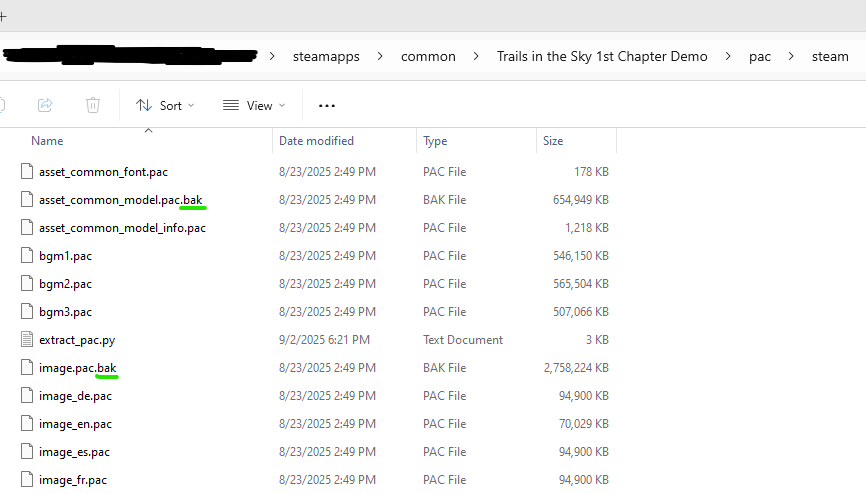The image size is (866, 494).
Task: Select file asset_common_model.pac.bak
Action: coord(121,200)
